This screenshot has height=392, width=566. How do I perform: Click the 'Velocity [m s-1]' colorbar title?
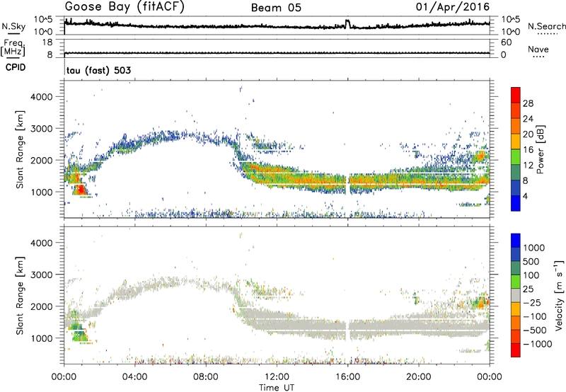(x=559, y=295)
